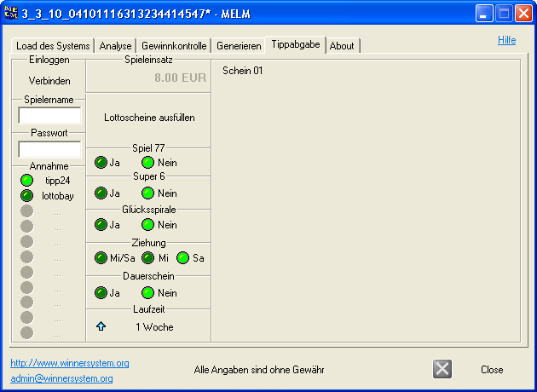Click the Alle Angaben sind ohne Gewähr text
Image resolution: width=537 pixels, height=392 pixels.
pyautogui.click(x=259, y=370)
